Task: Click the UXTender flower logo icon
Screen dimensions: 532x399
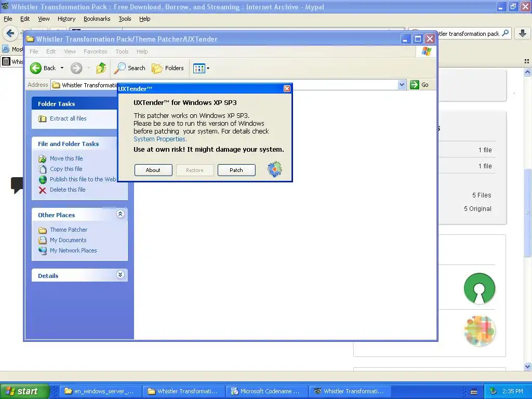Action: coord(274,169)
